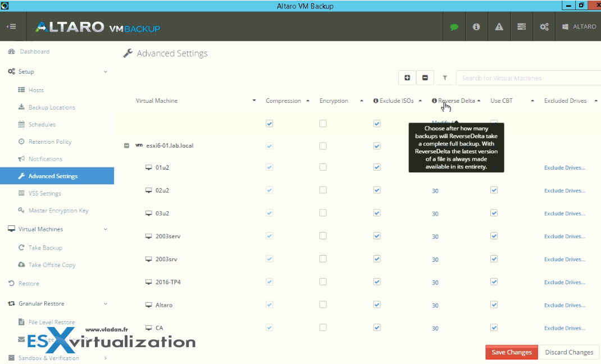Click the Exclude ISOs info icon
The image size is (601, 364).
[376, 101]
